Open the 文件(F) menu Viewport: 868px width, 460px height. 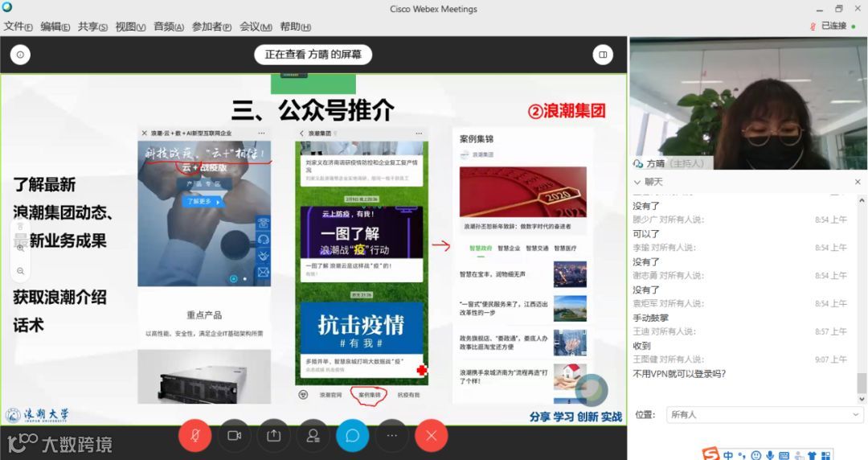[18, 27]
